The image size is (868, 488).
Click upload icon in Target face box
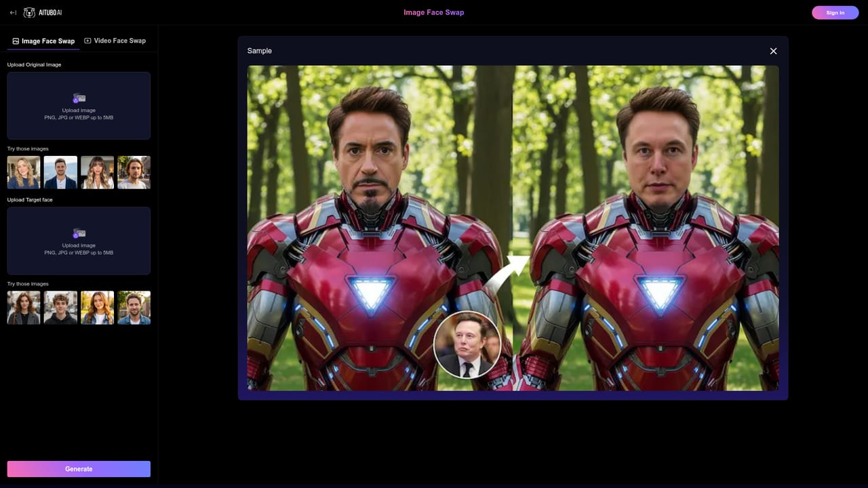(x=79, y=233)
